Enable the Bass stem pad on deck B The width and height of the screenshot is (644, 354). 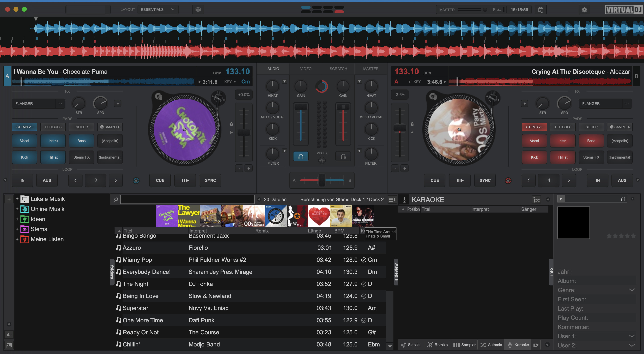(x=591, y=141)
